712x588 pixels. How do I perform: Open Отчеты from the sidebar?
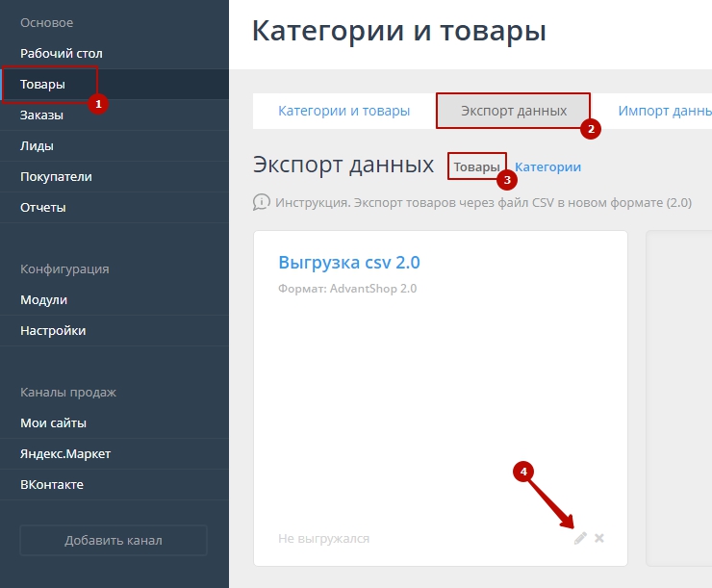(43, 208)
